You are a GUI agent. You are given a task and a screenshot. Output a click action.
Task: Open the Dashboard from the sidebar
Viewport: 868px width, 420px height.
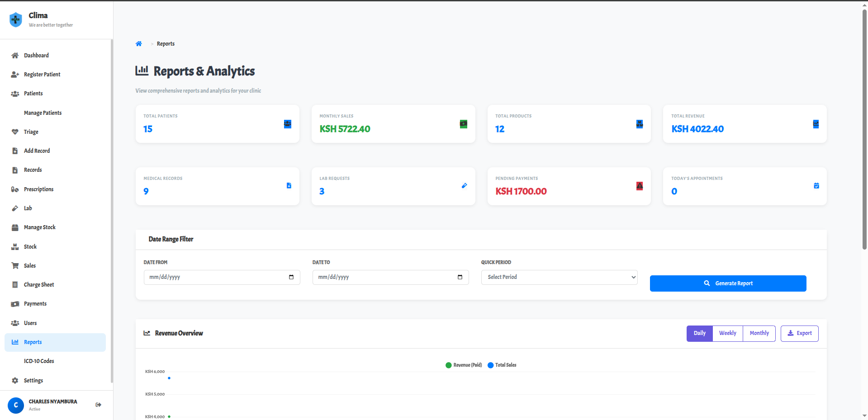37,55
